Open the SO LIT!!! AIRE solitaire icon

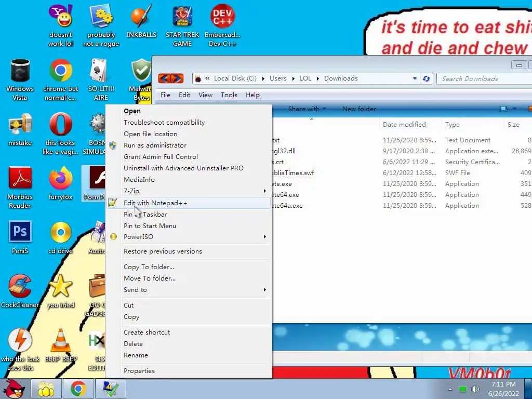(101, 79)
